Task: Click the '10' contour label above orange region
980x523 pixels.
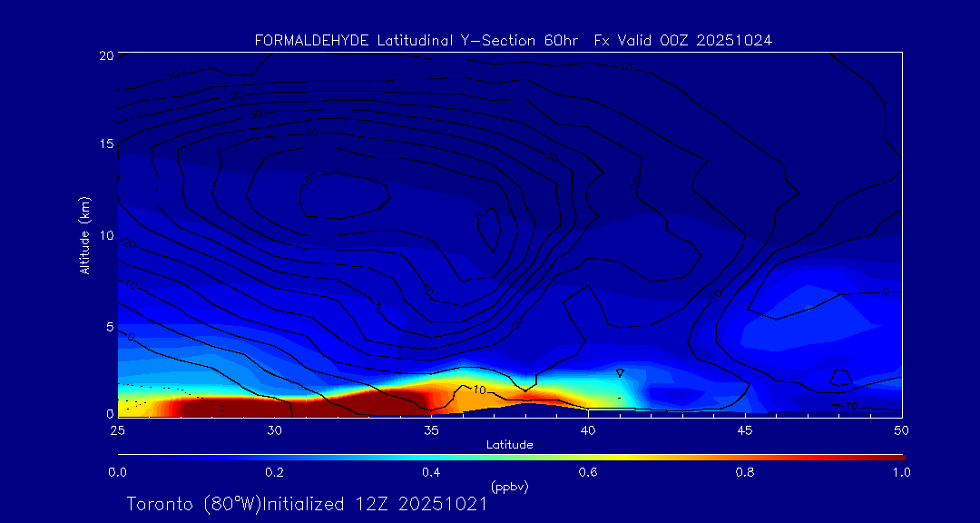Action: point(479,390)
